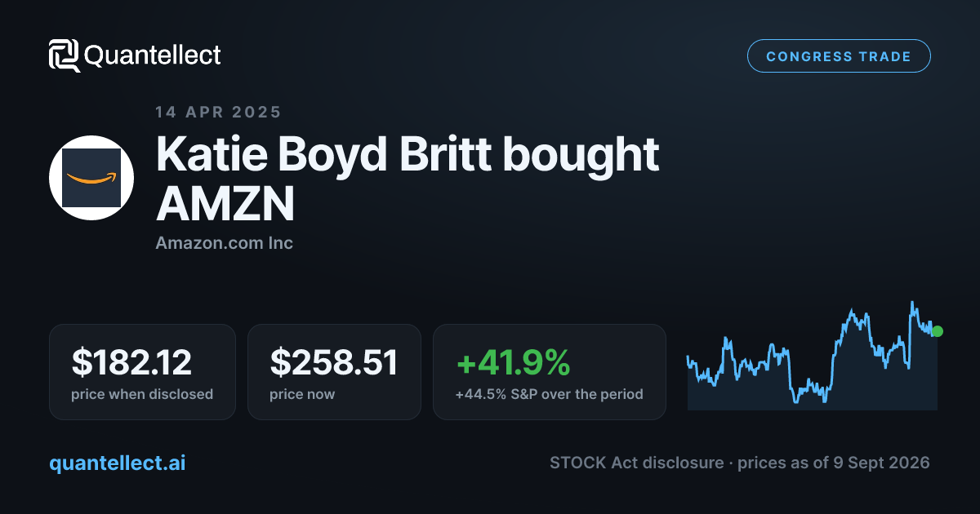This screenshot has width=980, height=514.
Task: Click the CONGRESS TRADE badge
Action: [x=839, y=56]
